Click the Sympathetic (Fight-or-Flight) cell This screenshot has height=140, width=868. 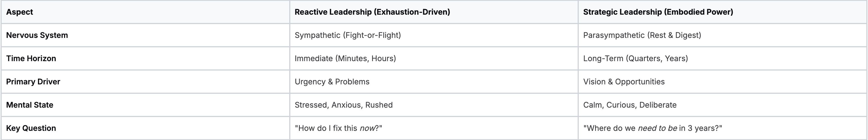point(347,35)
